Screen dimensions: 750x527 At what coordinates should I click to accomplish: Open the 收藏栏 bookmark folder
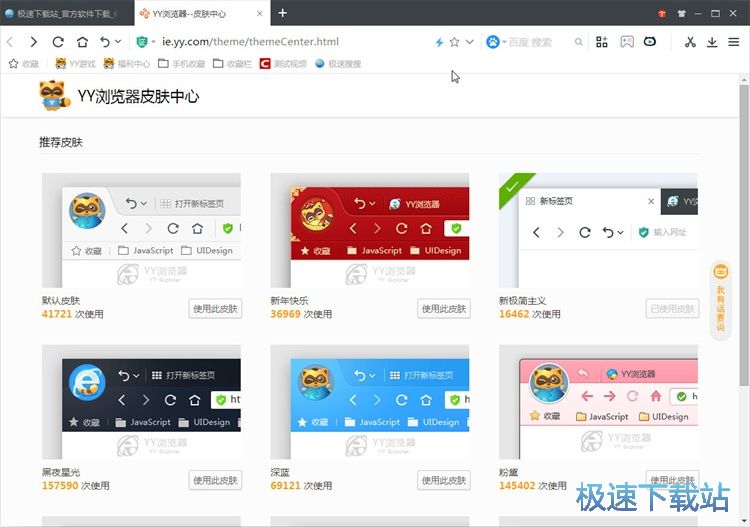tap(232, 64)
